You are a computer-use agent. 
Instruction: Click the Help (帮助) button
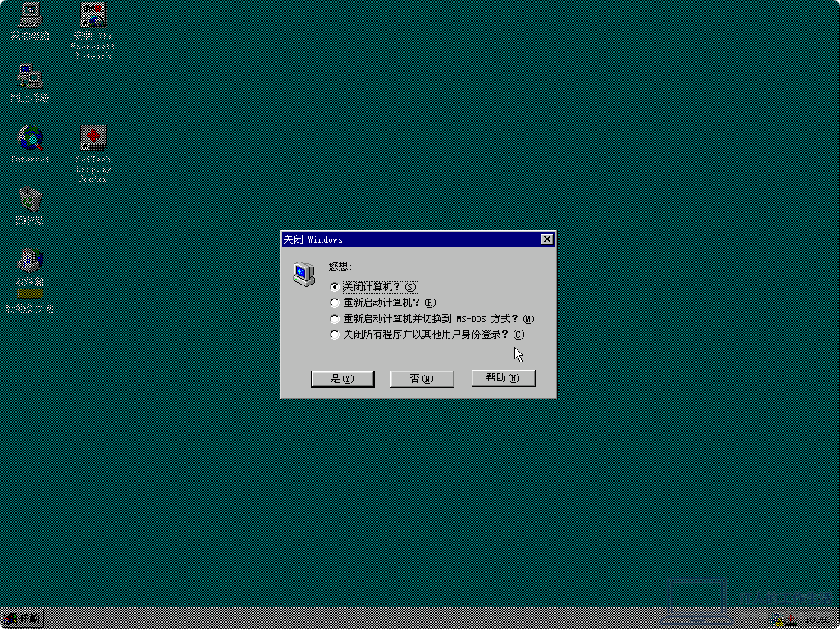tap(503, 378)
